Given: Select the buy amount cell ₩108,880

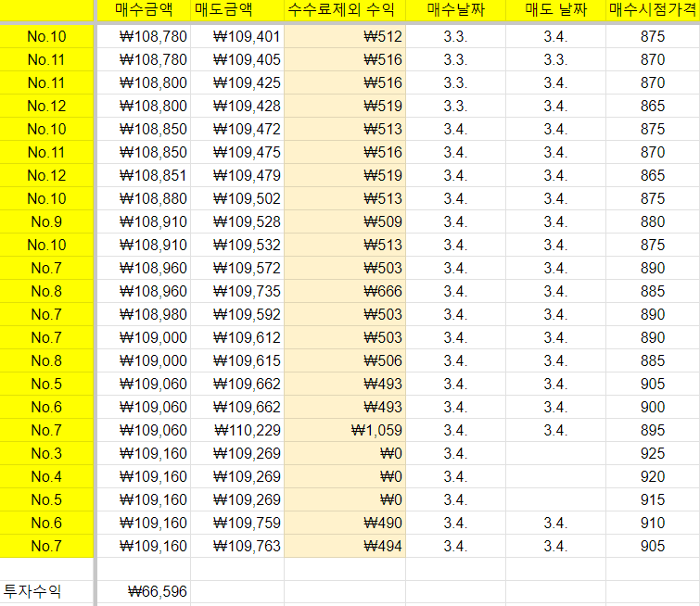Looking at the screenshot, I should (x=144, y=199).
